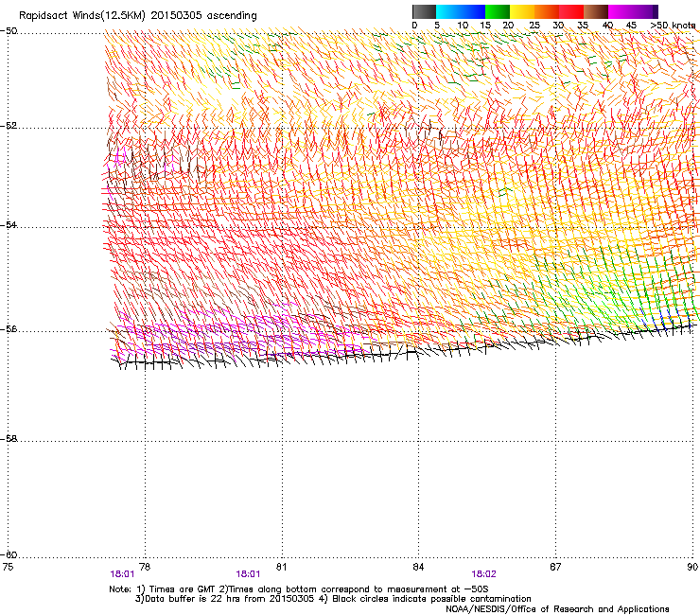Select the magenta 40-45 knots legend segment

point(621,11)
